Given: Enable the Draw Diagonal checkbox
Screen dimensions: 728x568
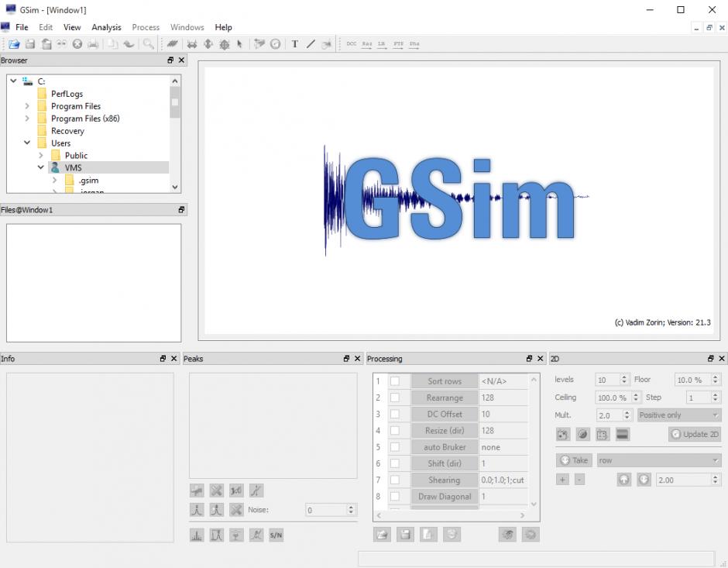Looking at the screenshot, I should 395,497.
